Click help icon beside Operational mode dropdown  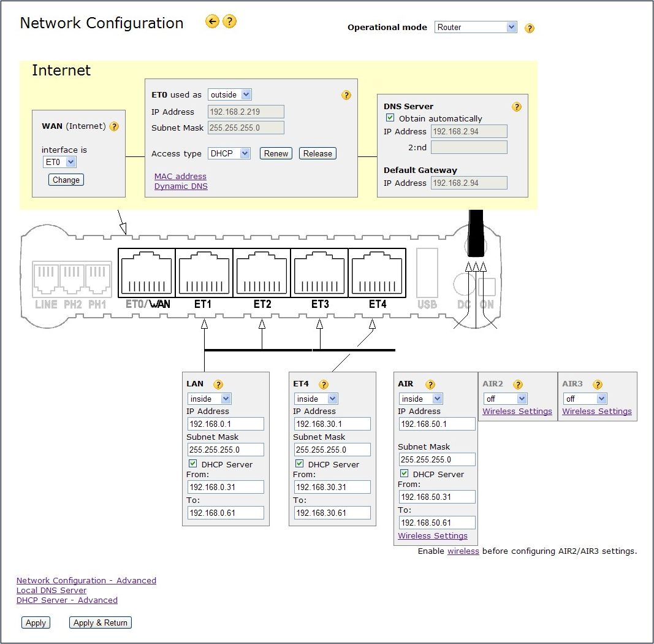[x=530, y=28]
